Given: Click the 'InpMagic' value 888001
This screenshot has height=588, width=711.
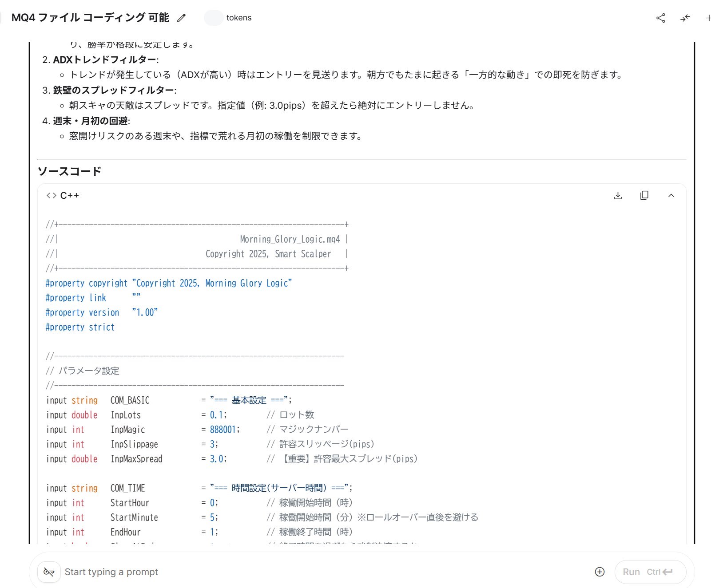Looking at the screenshot, I should click(223, 430).
